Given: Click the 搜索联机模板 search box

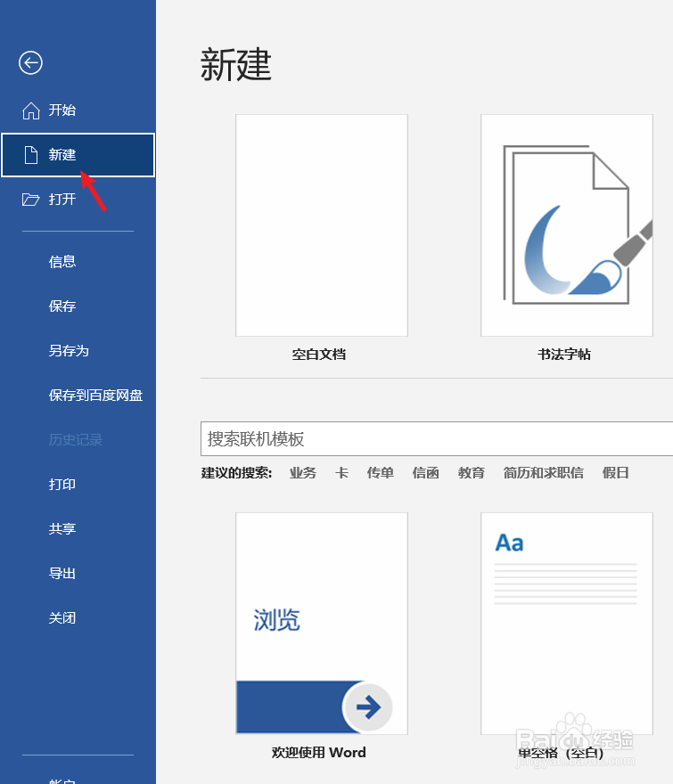Looking at the screenshot, I should [437, 439].
